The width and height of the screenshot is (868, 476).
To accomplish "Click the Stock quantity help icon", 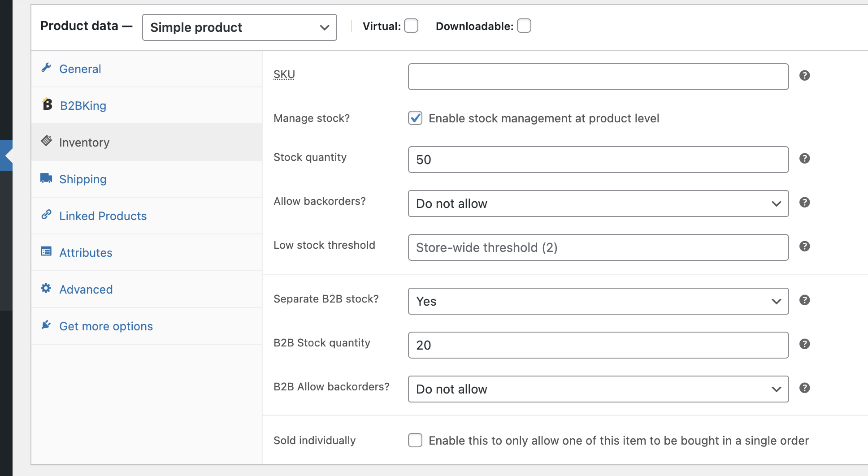I will pyautogui.click(x=804, y=158).
